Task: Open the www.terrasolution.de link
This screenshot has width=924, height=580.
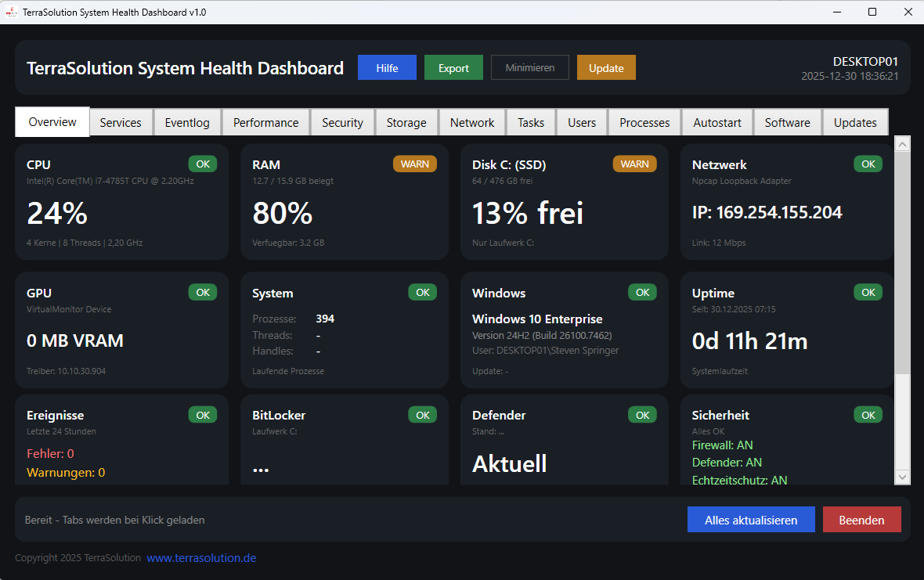Action: click(x=201, y=557)
